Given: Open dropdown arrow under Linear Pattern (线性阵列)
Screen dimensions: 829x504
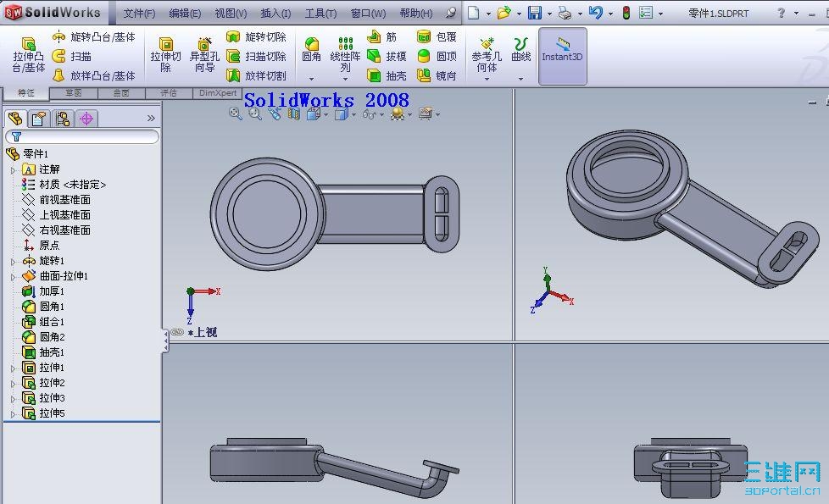Looking at the screenshot, I should [x=345, y=79].
